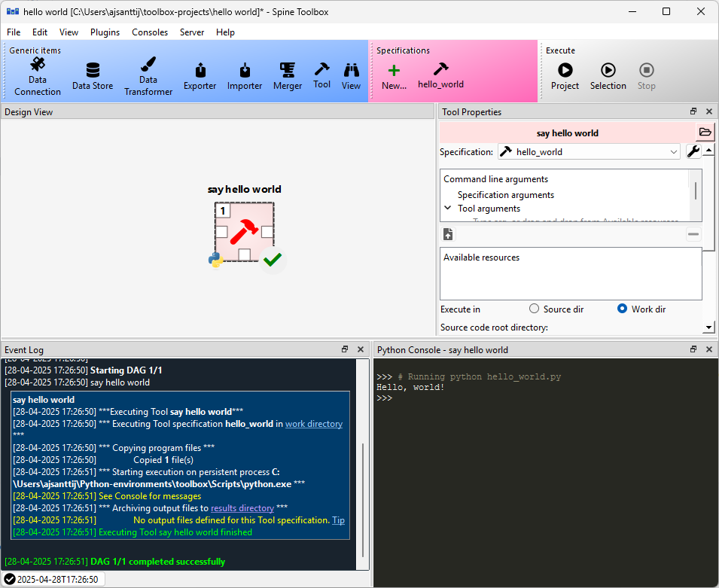Screen dimensions: 719x588
Task: Undock the Python Console panel
Action: [x=693, y=349]
